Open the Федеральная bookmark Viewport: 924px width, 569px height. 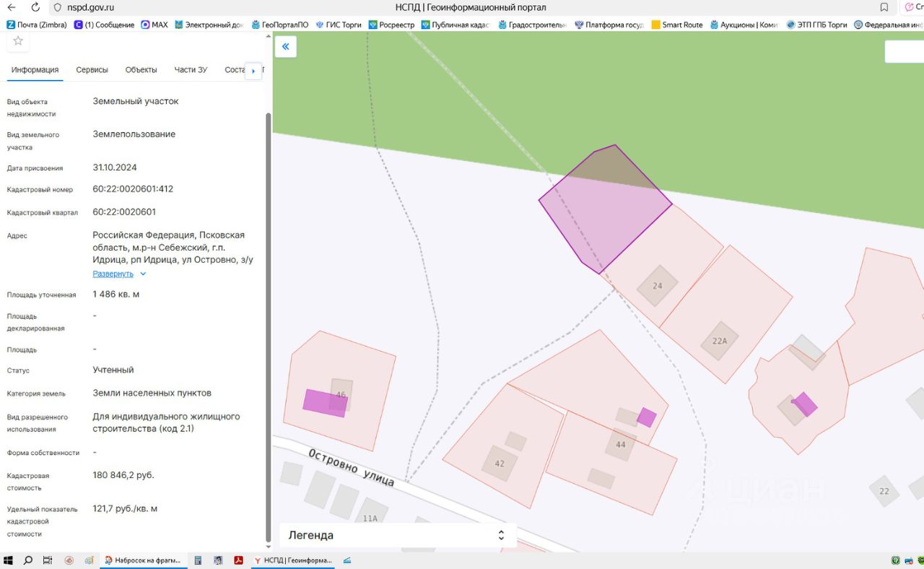(x=889, y=25)
